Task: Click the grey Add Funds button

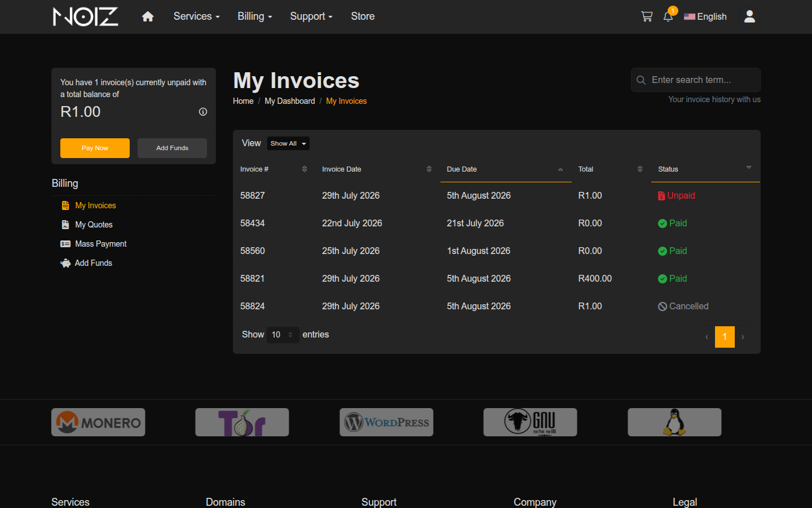Action: pyautogui.click(x=172, y=148)
